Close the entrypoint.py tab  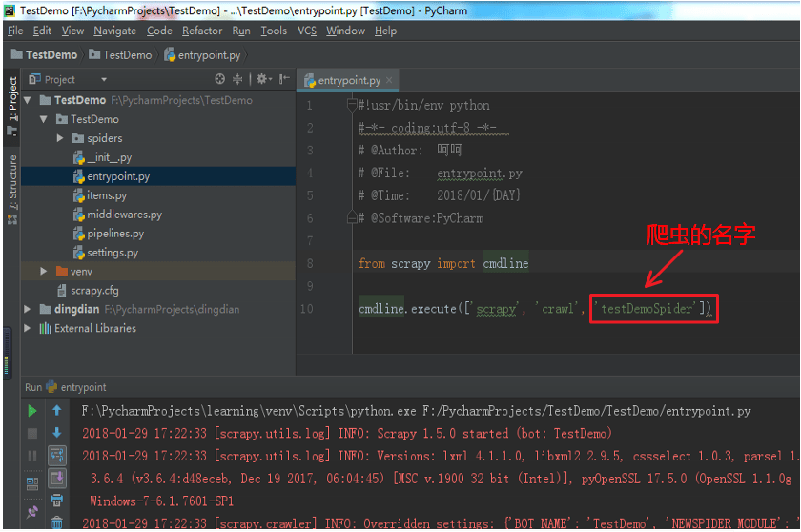(x=389, y=80)
